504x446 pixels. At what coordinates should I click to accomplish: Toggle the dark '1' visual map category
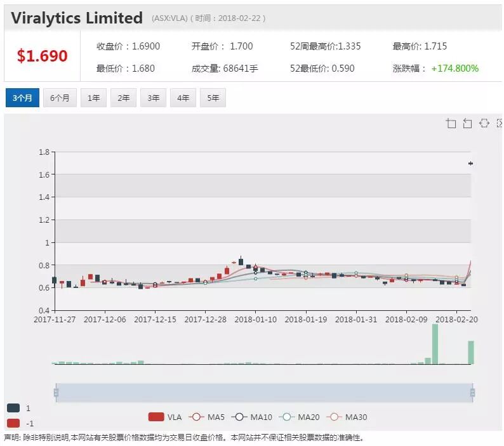pos(18,408)
